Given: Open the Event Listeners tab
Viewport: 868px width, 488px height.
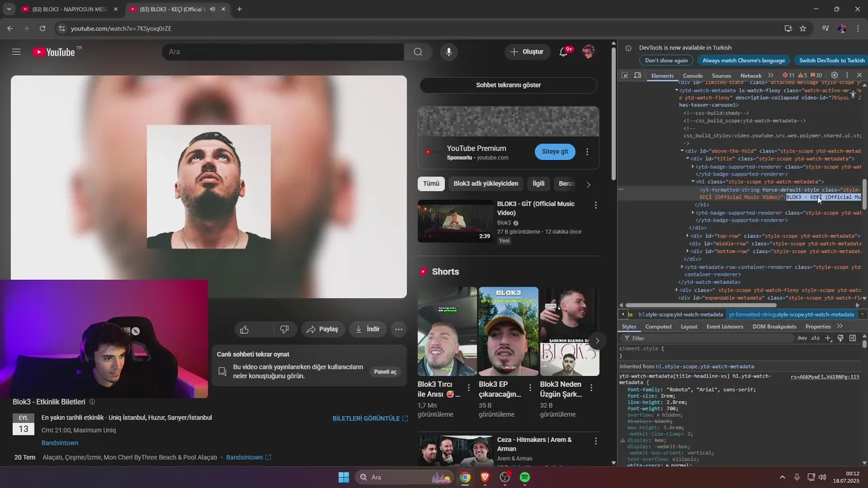Looking at the screenshot, I should coord(725,327).
